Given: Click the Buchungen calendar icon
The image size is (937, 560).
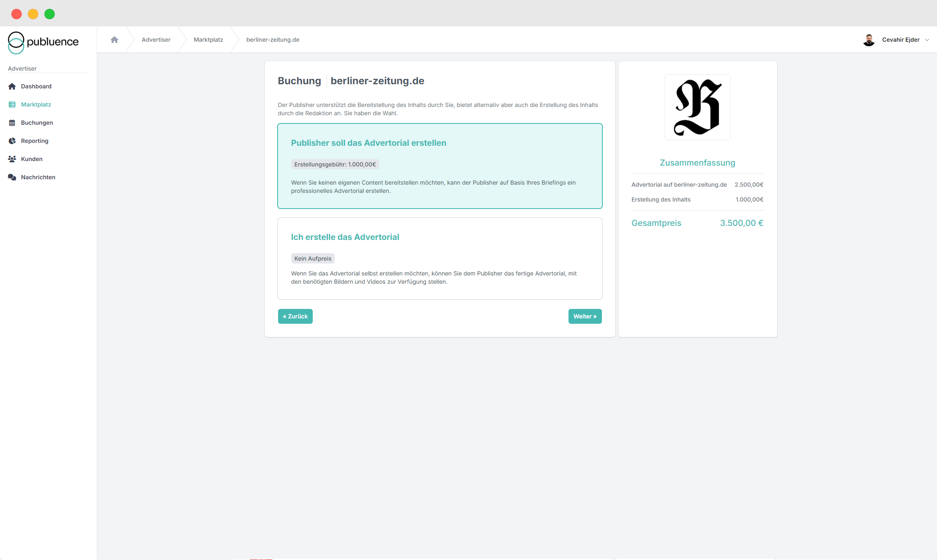Looking at the screenshot, I should (12, 123).
